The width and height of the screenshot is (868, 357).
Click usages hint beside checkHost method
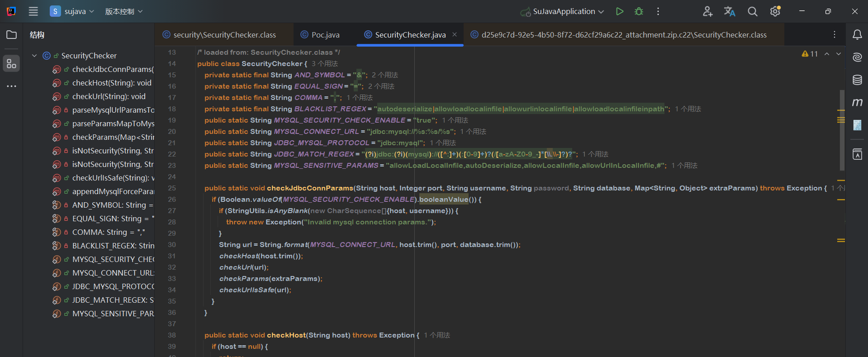tap(437, 335)
